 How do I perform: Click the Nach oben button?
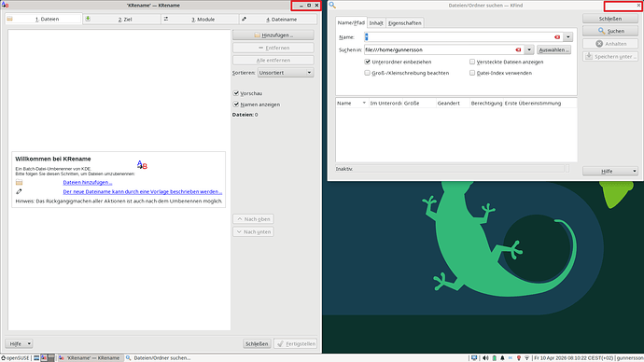(254, 218)
